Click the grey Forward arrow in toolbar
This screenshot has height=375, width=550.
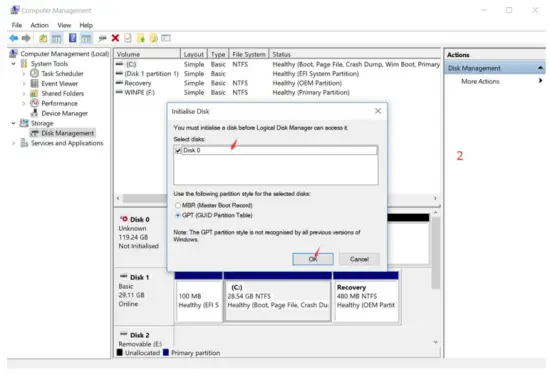point(26,38)
